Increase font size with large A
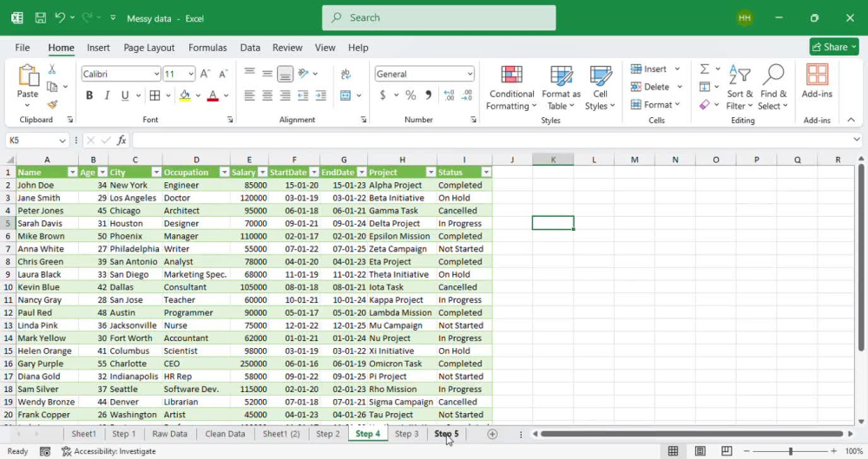This screenshot has width=868, height=459. click(205, 74)
